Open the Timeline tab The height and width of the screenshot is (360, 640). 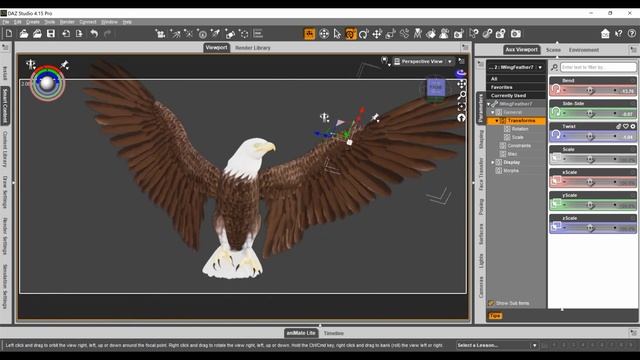(333, 333)
